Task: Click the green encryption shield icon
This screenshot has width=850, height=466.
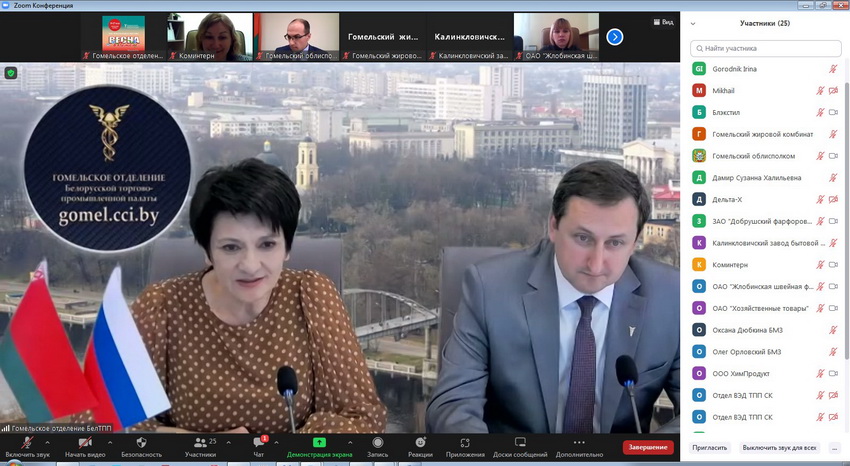Action: point(11,73)
